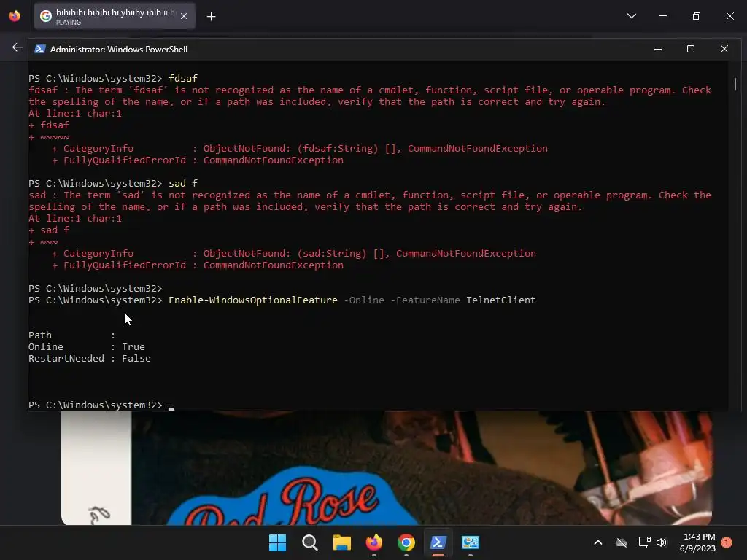The width and height of the screenshot is (747, 560).
Task: Click the PowerShell icon in the window title bar
Action: [40, 49]
